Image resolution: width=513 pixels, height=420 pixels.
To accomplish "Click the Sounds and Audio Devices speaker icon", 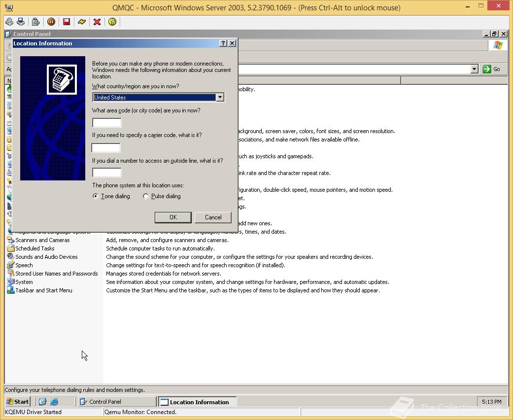I will [10, 257].
